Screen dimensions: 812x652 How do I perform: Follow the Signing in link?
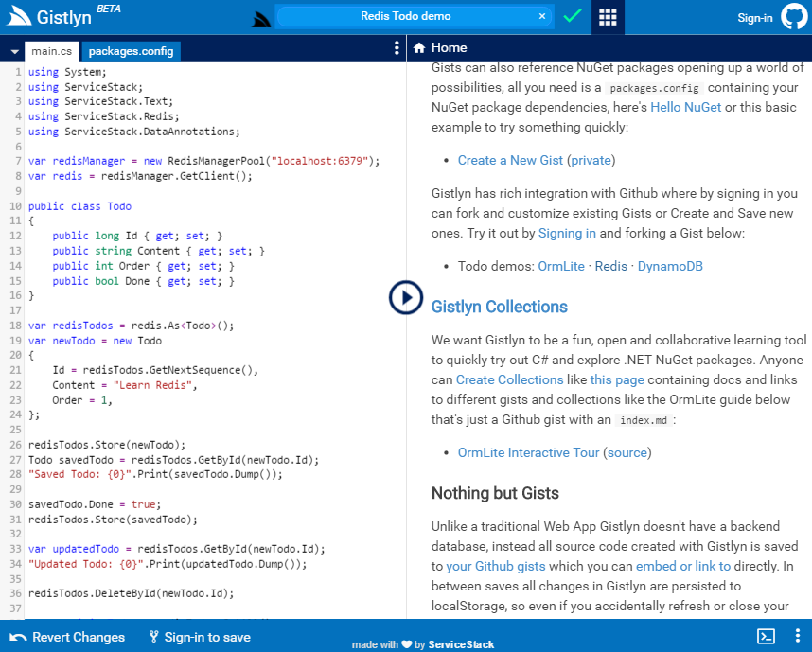567,233
